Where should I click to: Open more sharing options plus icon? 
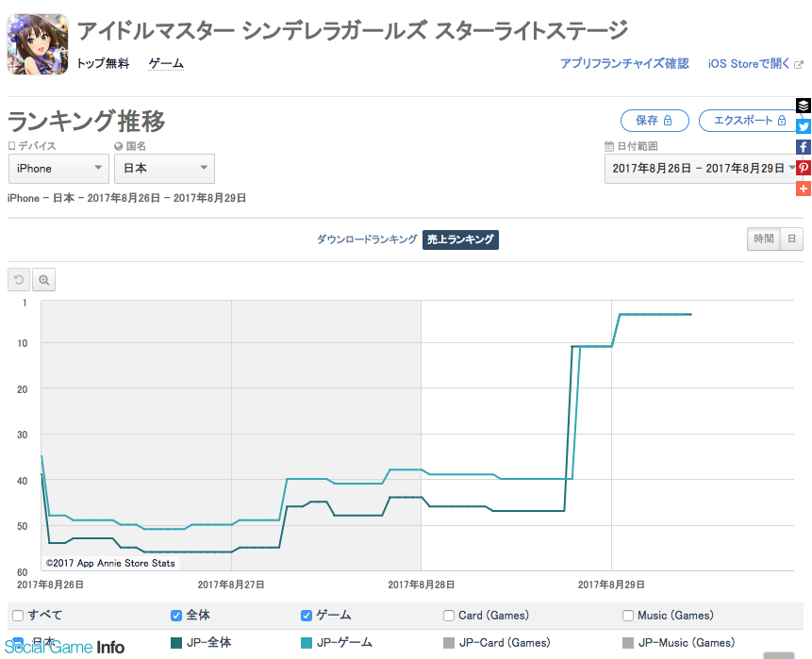[804, 189]
